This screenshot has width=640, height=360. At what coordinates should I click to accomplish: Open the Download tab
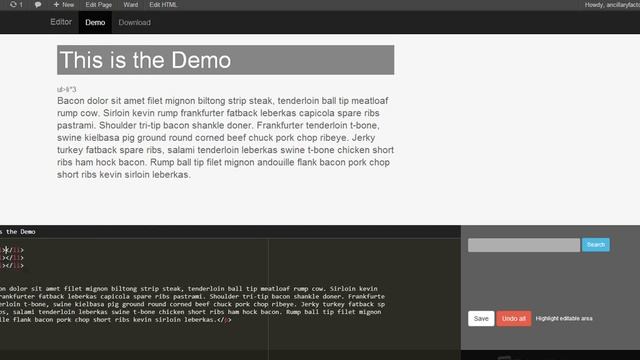click(135, 22)
